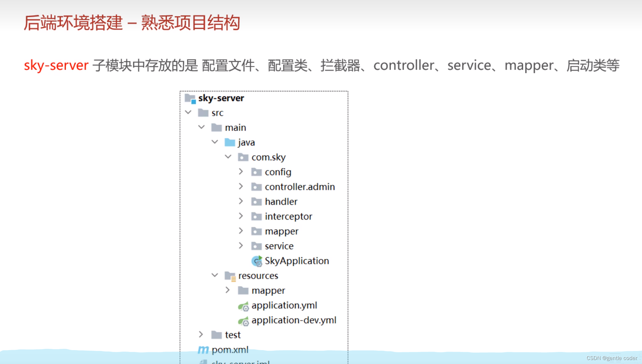The height and width of the screenshot is (364, 642).
Task: Select the mapper folder under resources
Action: pyautogui.click(x=268, y=291)
